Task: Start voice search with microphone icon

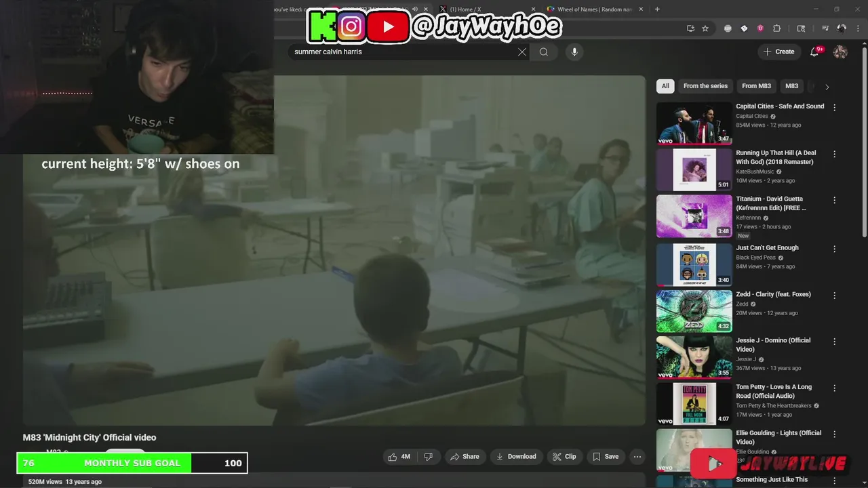Action: (574, 52)
